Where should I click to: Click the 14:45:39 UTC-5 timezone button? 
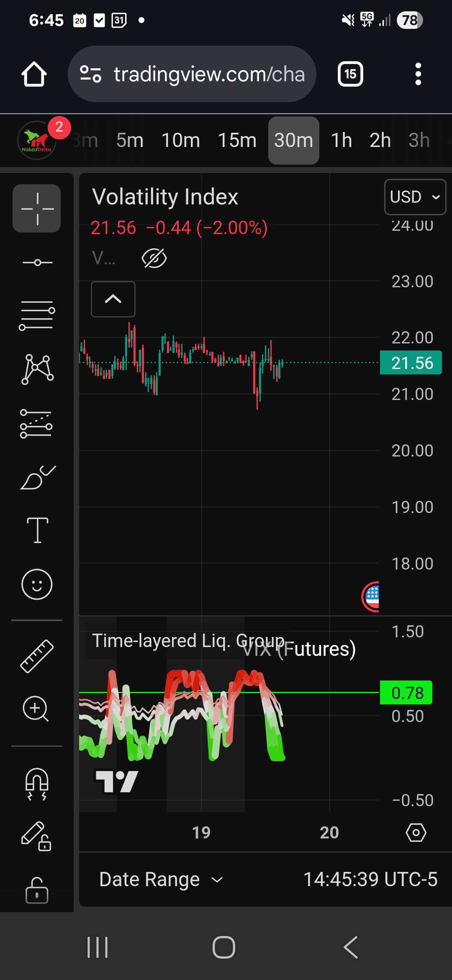coord(370,879)
